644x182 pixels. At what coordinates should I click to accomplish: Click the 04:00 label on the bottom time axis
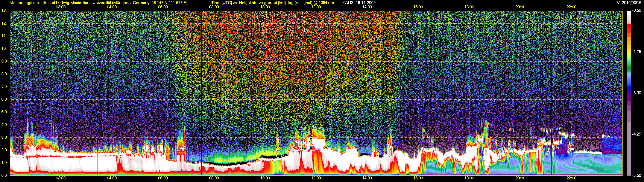[112, 178]
